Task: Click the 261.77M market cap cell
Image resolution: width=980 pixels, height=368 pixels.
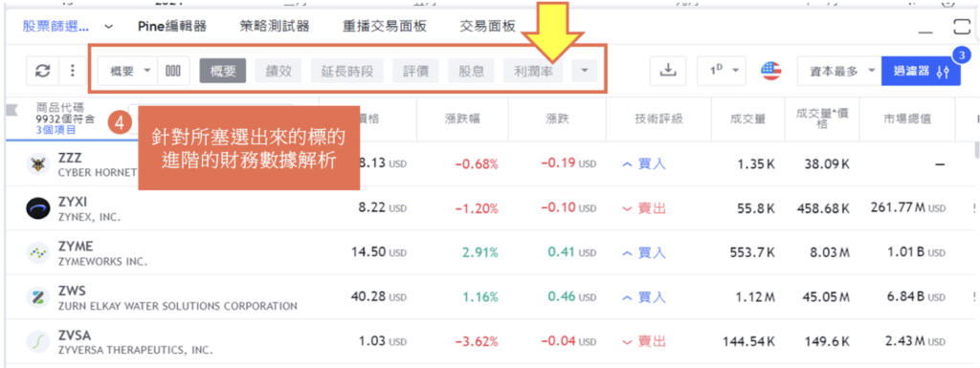Action: pos(908,207)
